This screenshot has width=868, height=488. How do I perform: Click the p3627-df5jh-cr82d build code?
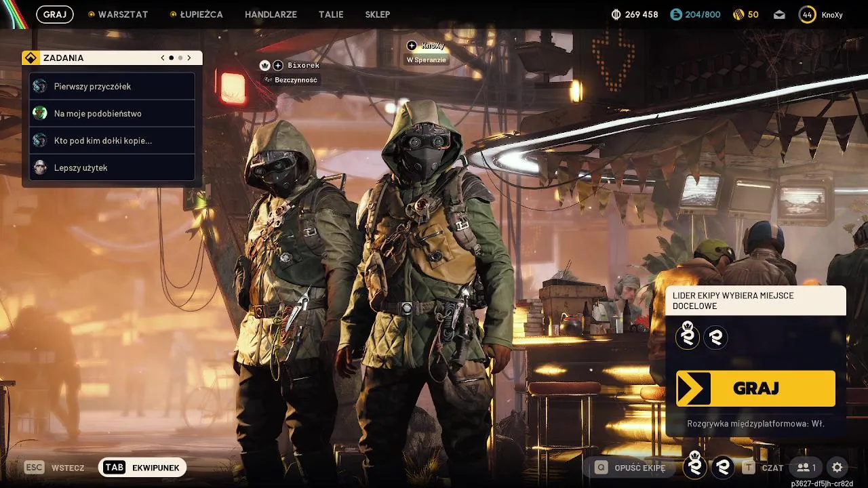[x=822, y=483]
